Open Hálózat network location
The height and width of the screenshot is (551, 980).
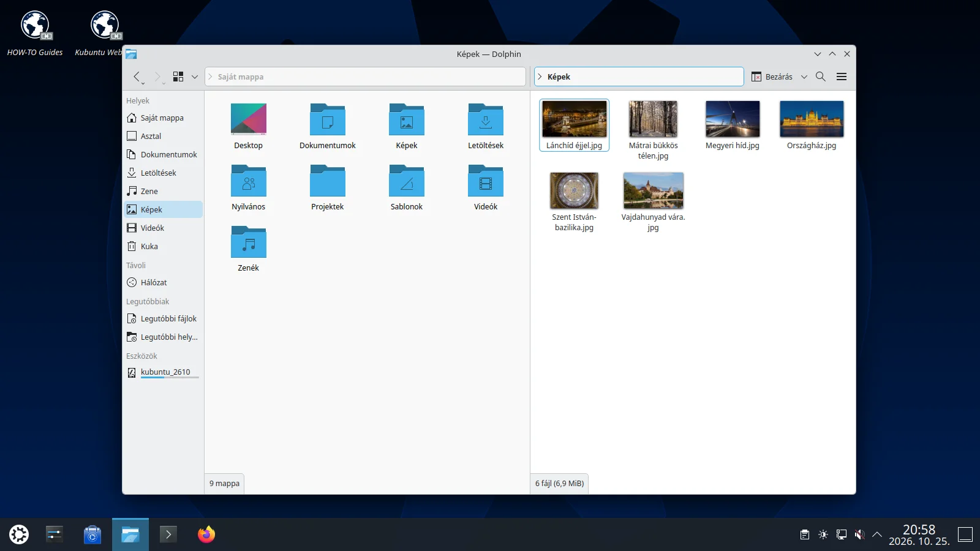[x=163, y=282]
